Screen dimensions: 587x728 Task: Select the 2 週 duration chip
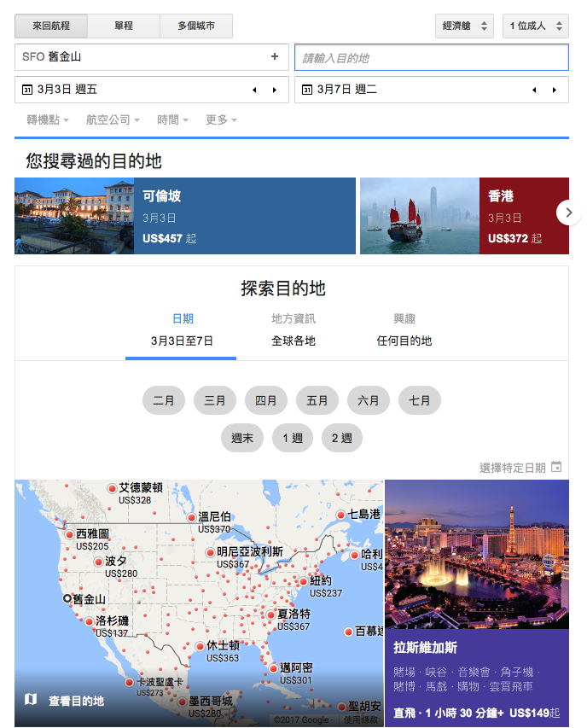(342, 438)
